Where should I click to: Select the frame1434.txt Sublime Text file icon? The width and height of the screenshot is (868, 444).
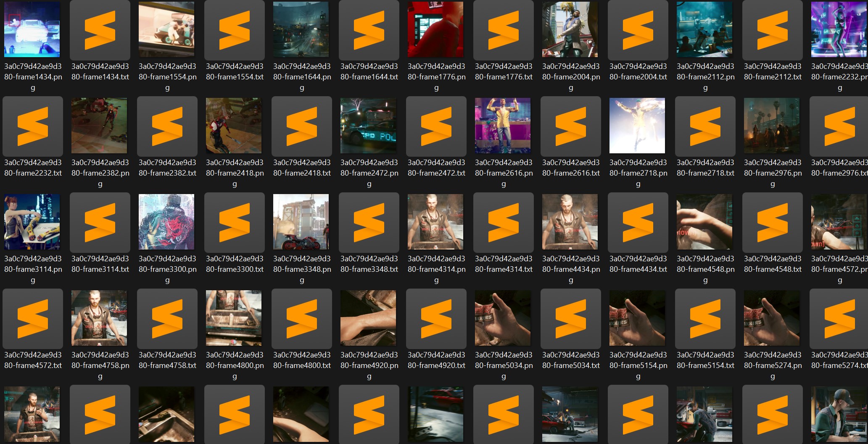pos(100,30)
